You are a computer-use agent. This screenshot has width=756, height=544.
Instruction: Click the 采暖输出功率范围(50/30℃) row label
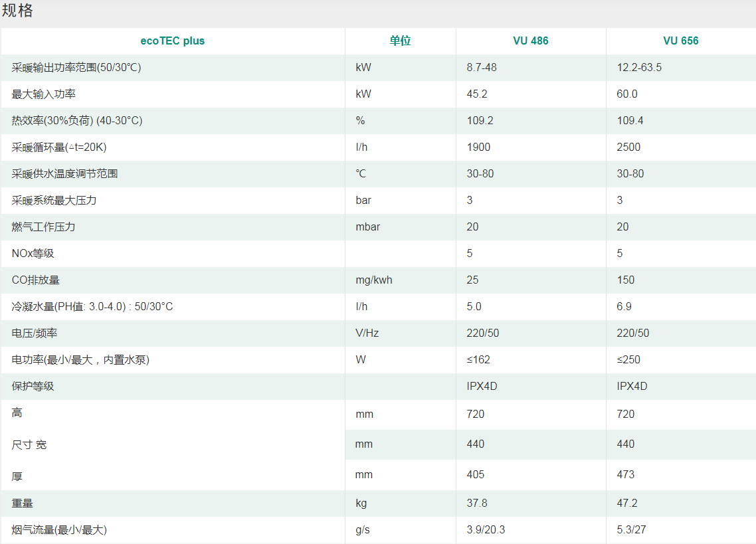[76, 68]
